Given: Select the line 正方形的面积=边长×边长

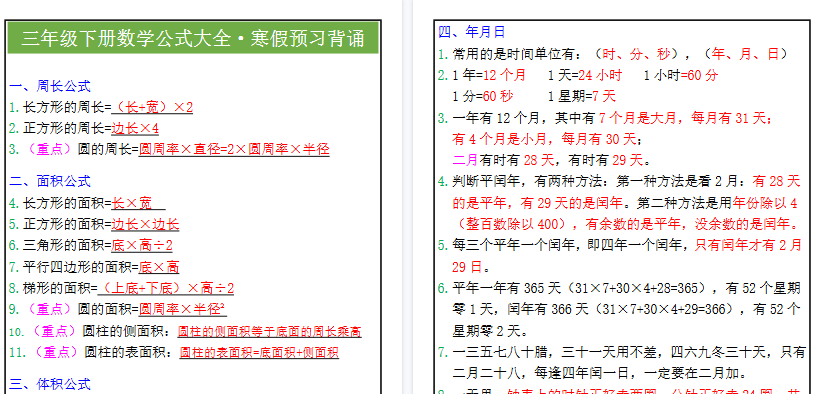Looking at the screenshot, I should click(x=94, y=224).
